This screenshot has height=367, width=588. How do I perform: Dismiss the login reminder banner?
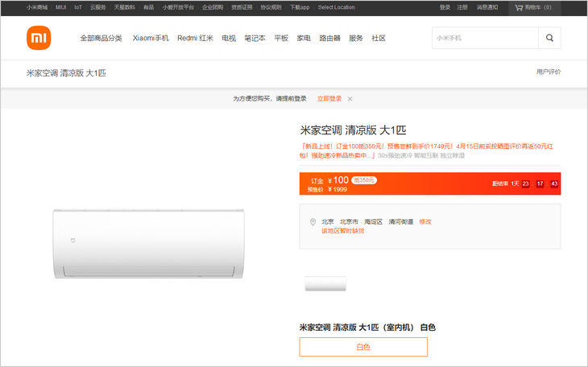coord(350,99)
